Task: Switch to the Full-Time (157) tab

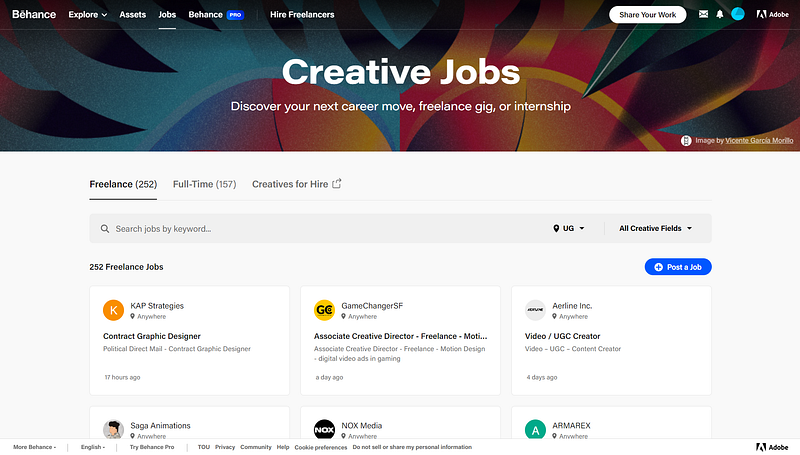Action: (x=205, y=184)
